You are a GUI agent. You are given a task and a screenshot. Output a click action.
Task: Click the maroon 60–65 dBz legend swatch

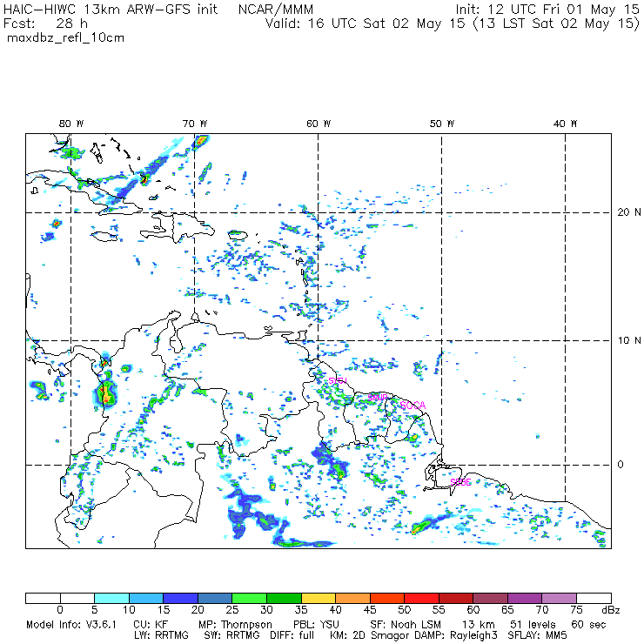coord(490,598)
